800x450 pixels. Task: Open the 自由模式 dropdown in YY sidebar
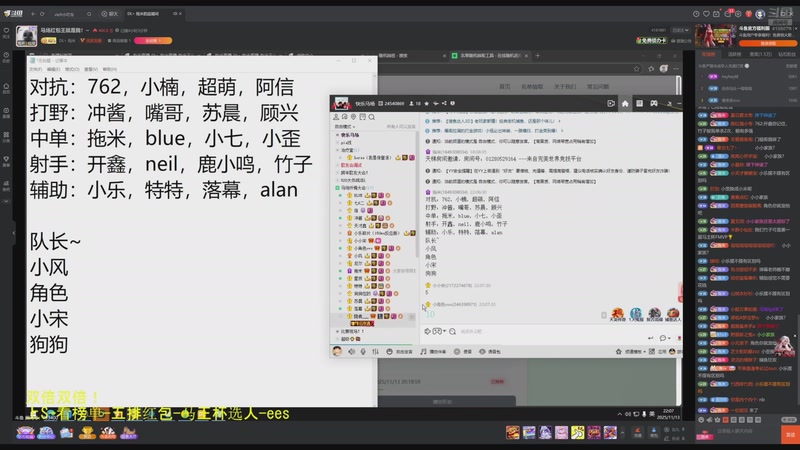(345, 127)
